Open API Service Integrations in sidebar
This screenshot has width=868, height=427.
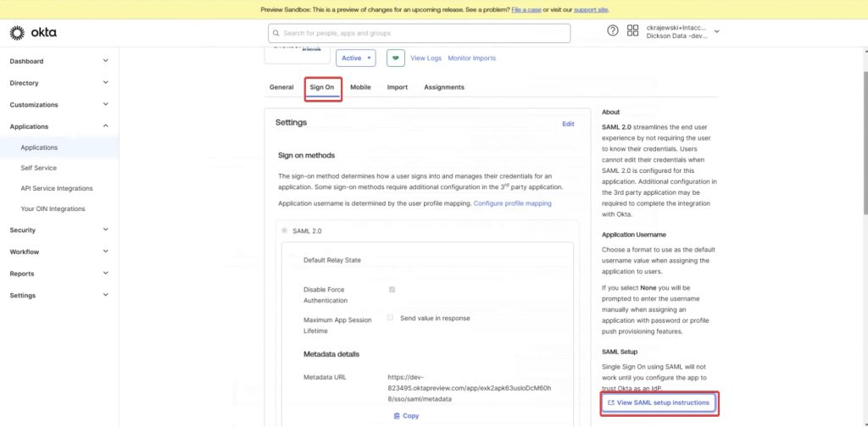coord(57,188)
